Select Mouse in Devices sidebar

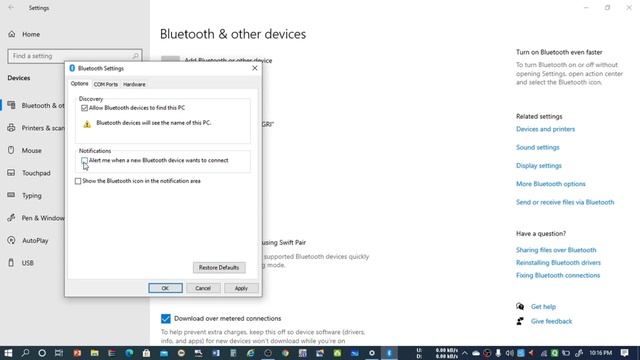tap(32, 150)
